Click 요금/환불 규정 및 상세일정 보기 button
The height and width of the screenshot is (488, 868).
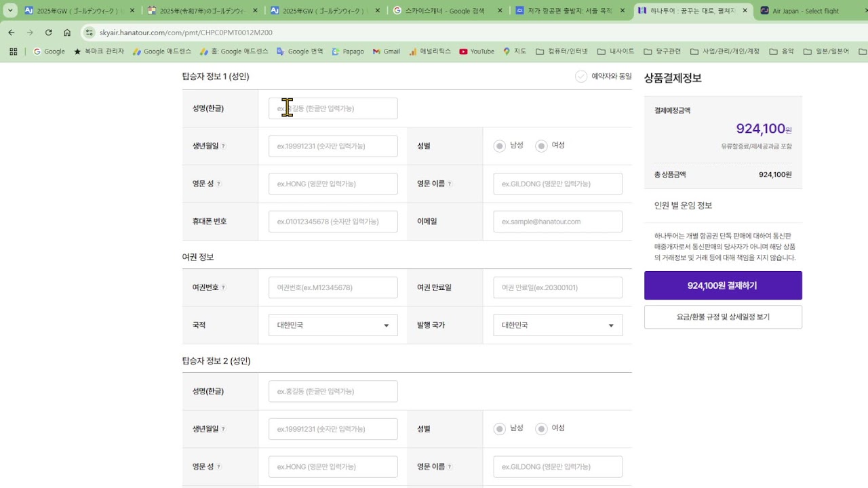point(723,317)
